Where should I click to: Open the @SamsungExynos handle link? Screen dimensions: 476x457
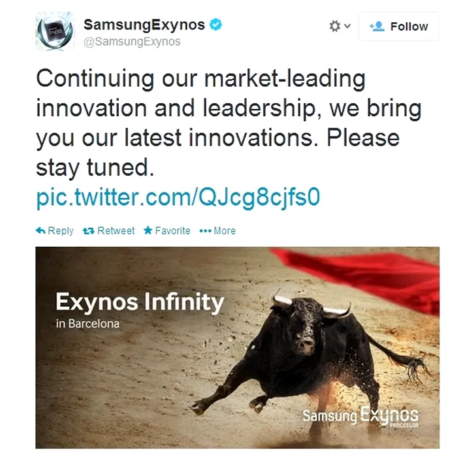pos(132,42)
